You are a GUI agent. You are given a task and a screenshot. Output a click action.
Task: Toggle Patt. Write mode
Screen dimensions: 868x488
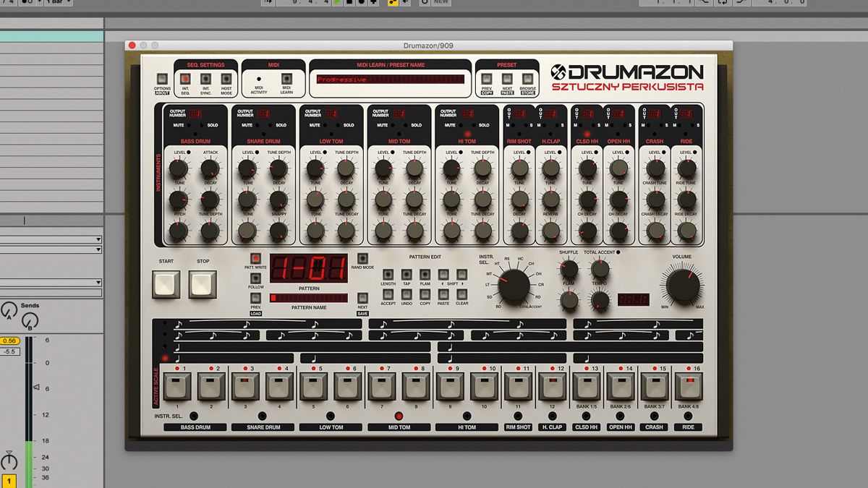[256, 259]
